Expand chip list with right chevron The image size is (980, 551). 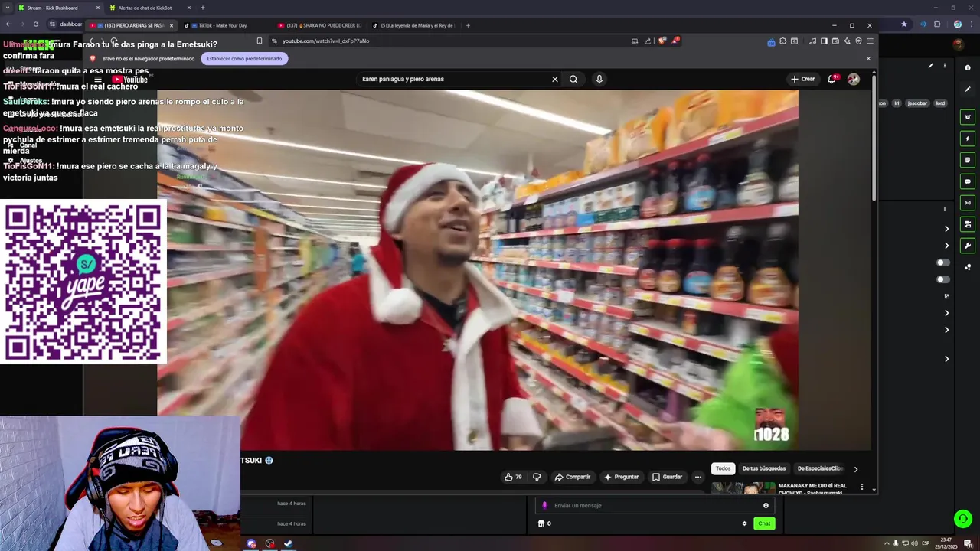856,469
